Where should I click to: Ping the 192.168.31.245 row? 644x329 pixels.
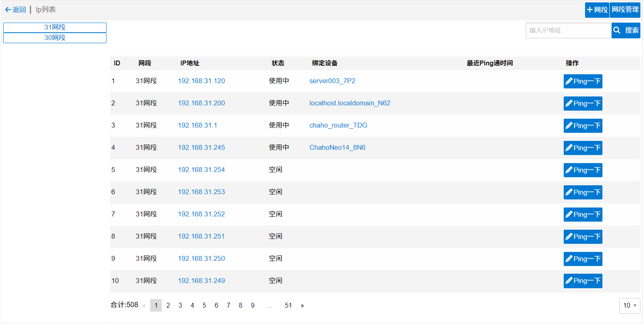coord(583,148)
